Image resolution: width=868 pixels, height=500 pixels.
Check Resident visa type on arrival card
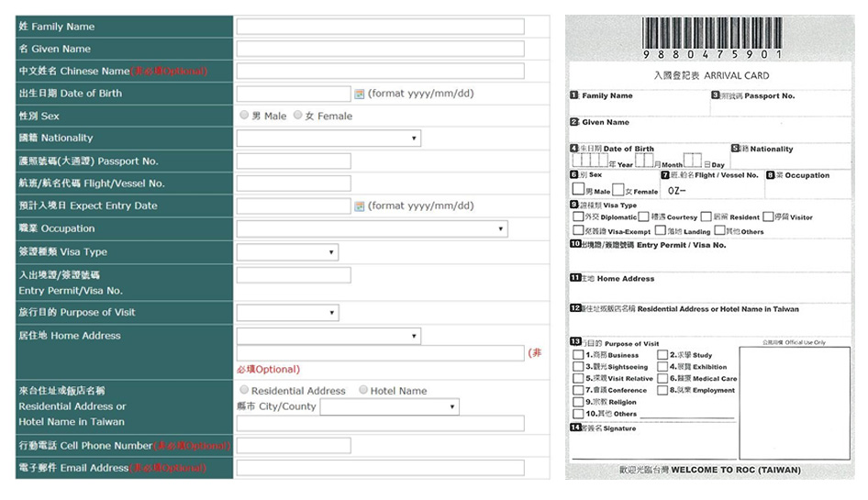click(706, 217)
